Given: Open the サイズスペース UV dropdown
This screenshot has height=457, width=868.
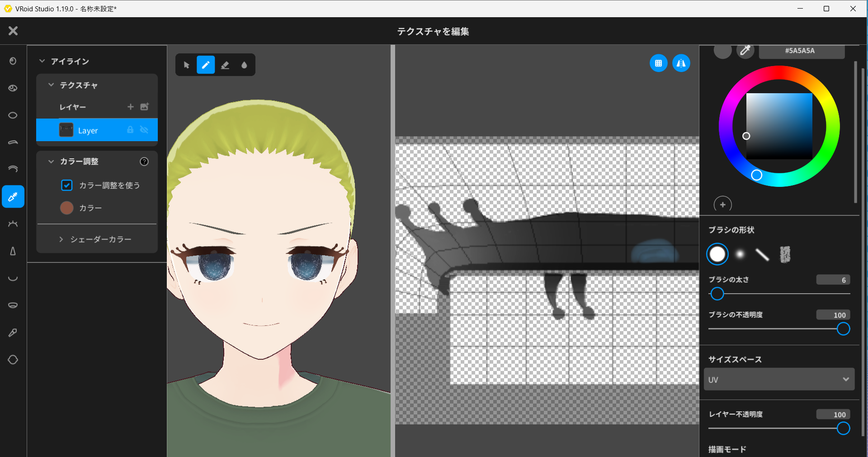Looking at the screenshot, I should (x=779, y=380).
